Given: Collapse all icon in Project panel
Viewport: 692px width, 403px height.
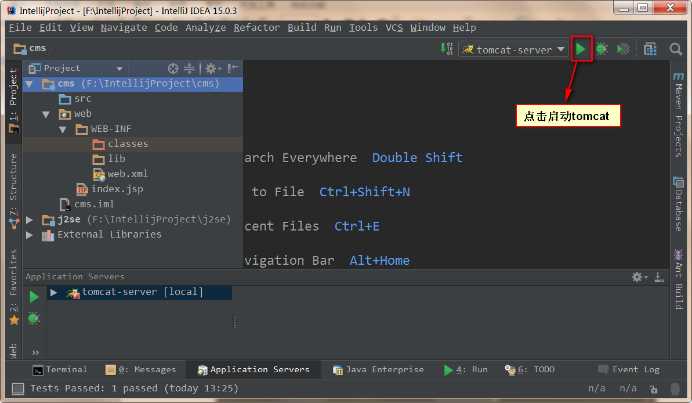Looking at the screenshot, I should pos(189,68).
